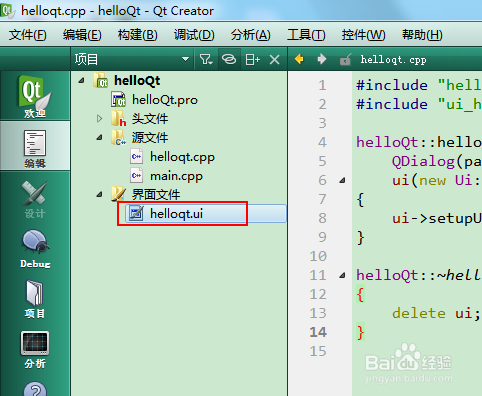
Task: Select the 头文件 folder item
Action: (150, 119)
